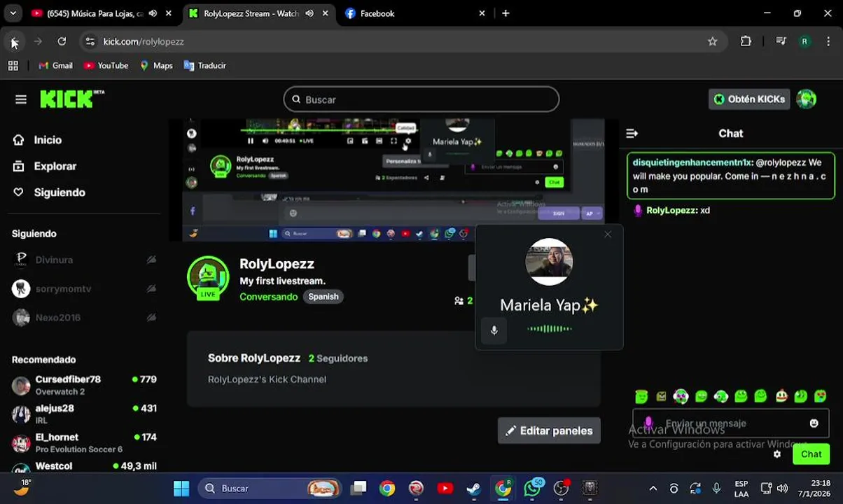843x504 pixels.
Task: Enter fullscreen in the video player
Action: click(393, 141)
